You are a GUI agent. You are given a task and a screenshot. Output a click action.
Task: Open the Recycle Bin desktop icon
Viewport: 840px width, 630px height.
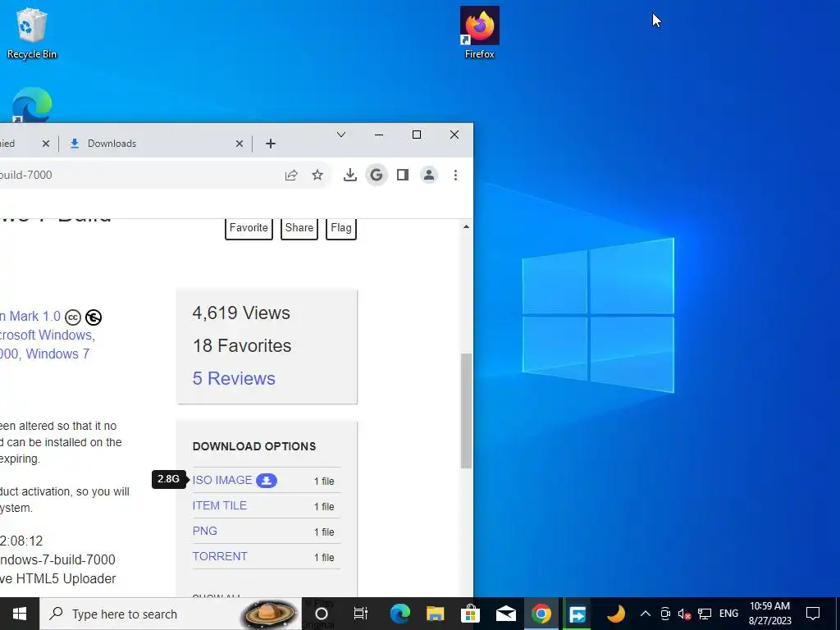(x=32, y=33)
